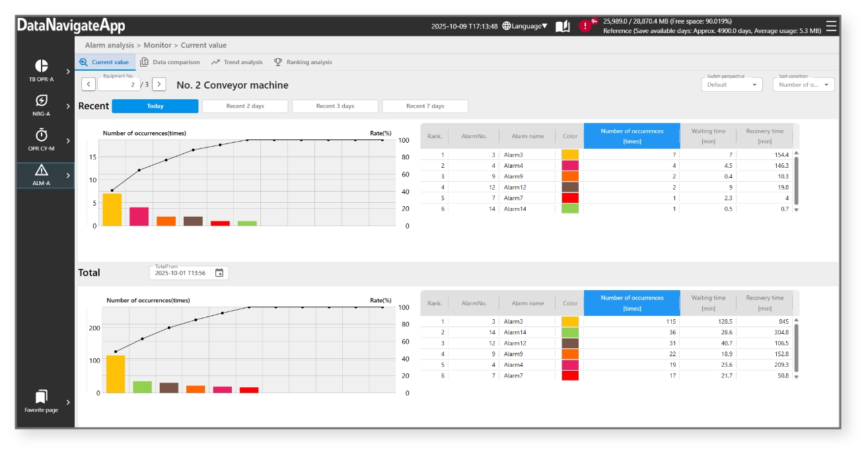This screenshot has height=456, width=868.
Task: Open the manual book icon in header
Action: pos(562,26)
